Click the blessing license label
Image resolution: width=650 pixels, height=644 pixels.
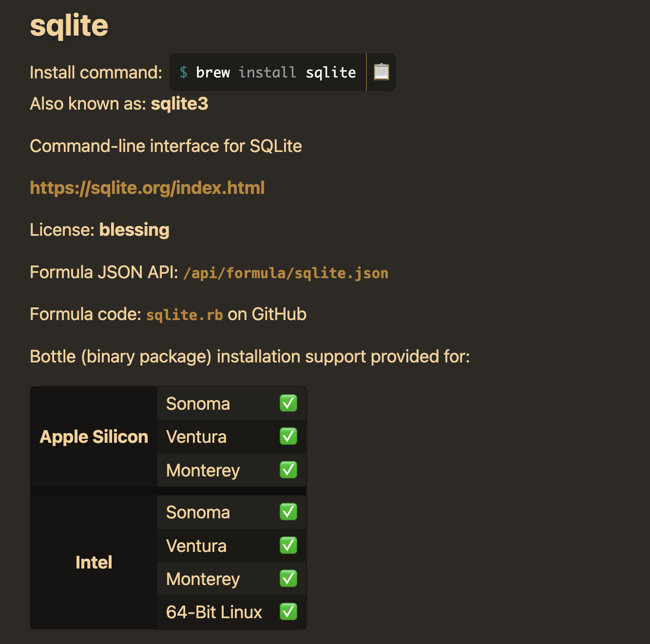(134, 229)
